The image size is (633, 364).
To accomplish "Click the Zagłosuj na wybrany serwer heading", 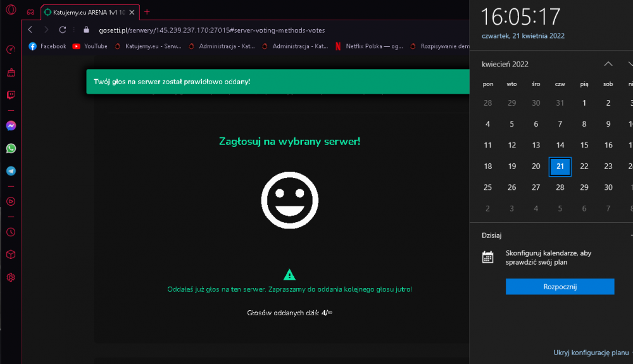I will click(289, 142).
